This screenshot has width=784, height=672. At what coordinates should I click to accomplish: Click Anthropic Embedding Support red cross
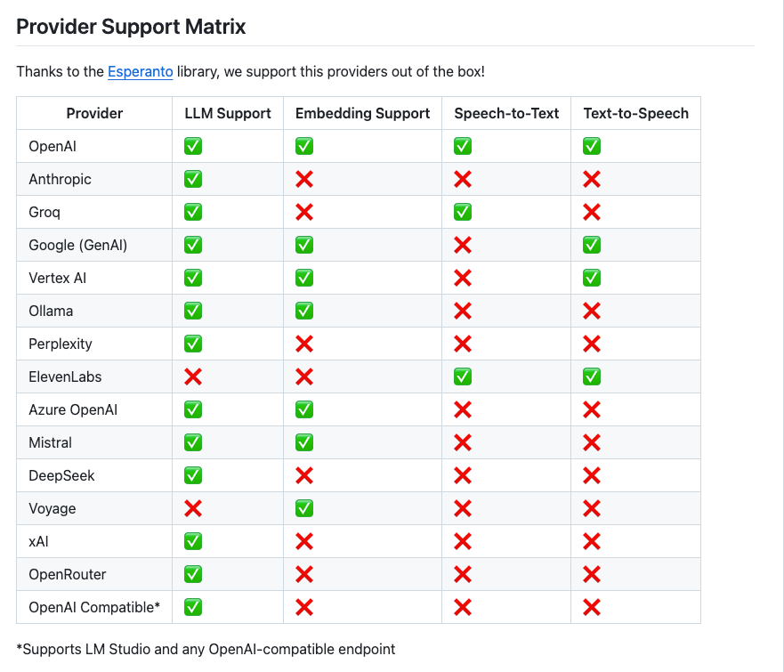(304, 179)
